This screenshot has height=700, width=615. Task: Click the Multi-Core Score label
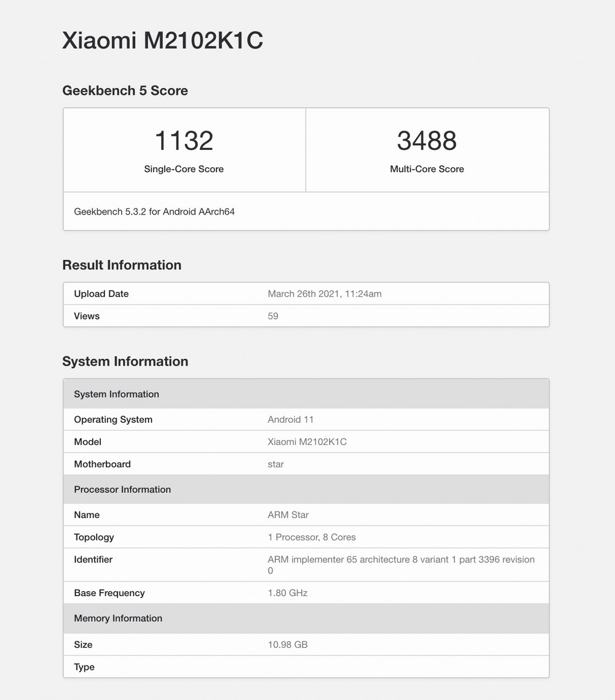427,169
